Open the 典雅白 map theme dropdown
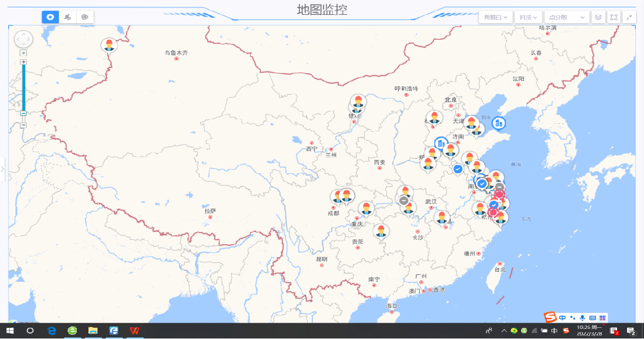 (496, 17)
